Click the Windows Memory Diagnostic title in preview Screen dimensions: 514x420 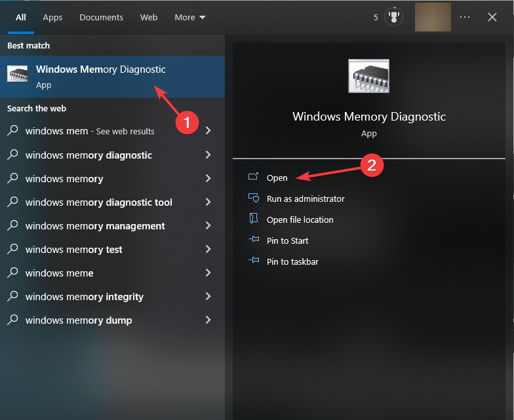(368, 117)
